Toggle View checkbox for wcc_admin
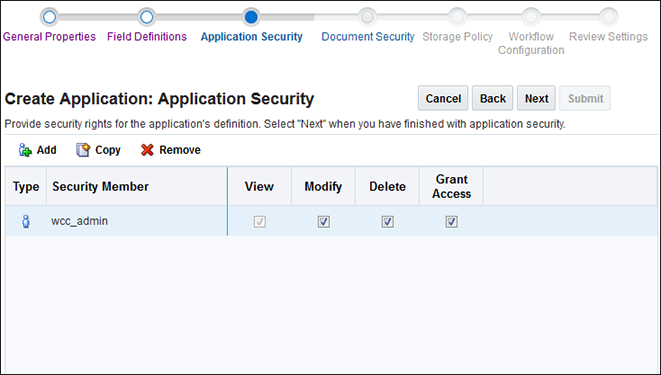This screenshot has height=375, width=661. tap(260, 222)
